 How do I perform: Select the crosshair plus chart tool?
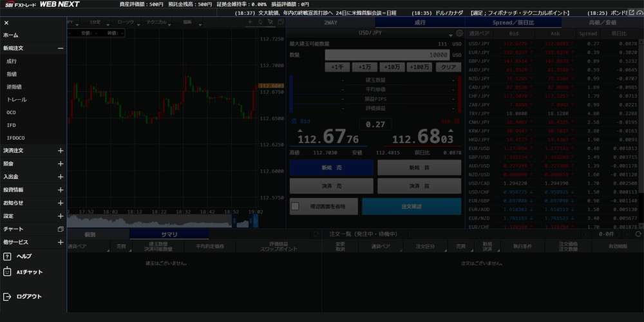[250, 22]
